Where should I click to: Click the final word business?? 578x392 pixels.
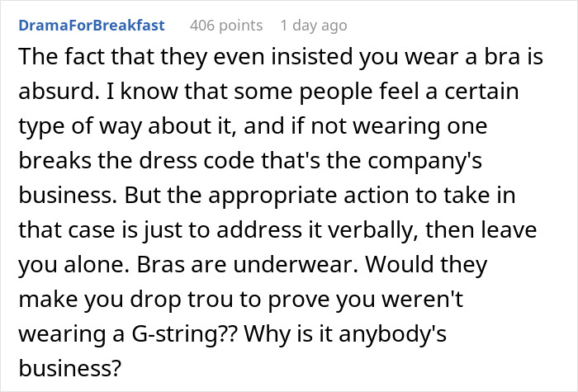pyautogui.click(x=70, y=368)
